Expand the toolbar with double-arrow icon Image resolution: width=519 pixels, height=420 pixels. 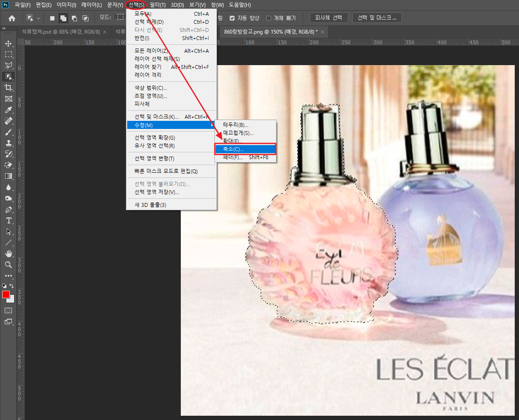[x=3, y=29]
